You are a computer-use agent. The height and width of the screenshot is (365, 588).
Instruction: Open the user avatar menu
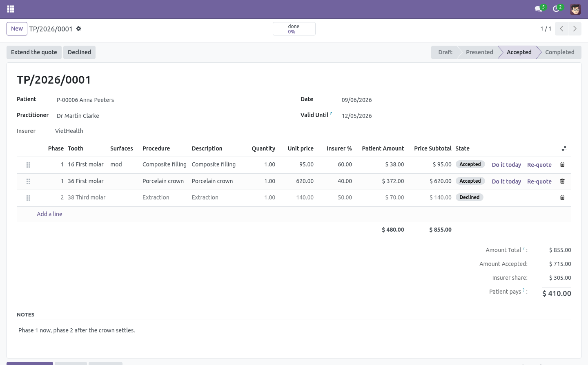[x=575, y=9]
